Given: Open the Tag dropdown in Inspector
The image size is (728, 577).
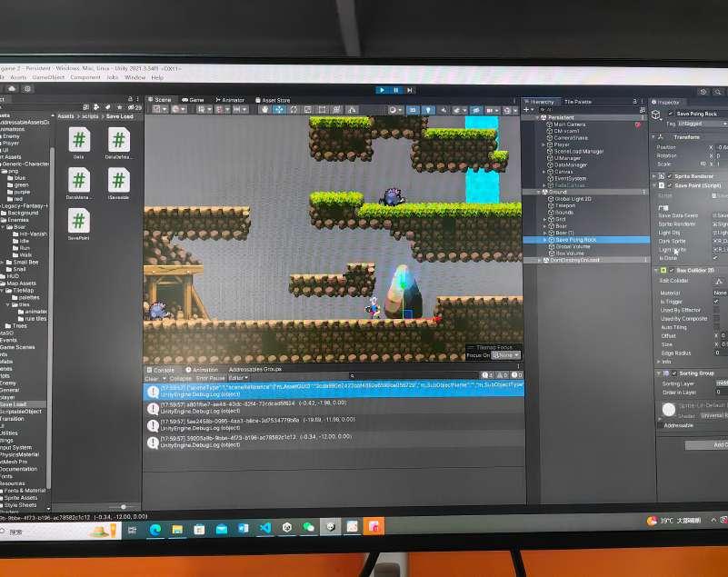Looking at the screenshot, I should click(x=702, y=124).
